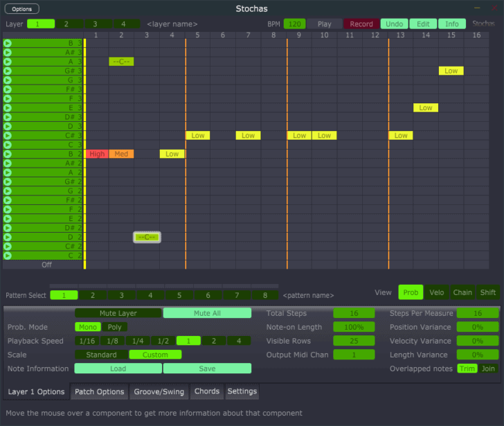The image size is (504, 426).
Task: Audition the G 3 row play icon
Action: click(x=8, y=80)
